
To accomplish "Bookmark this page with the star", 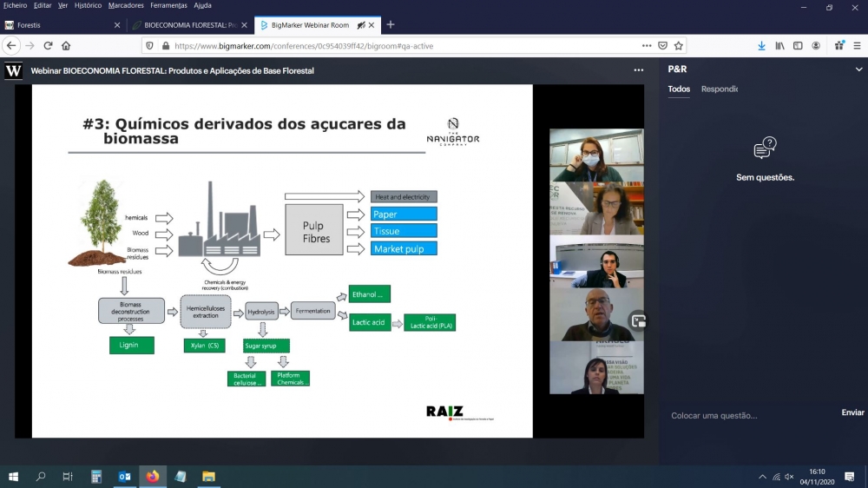I will [679, 46].
